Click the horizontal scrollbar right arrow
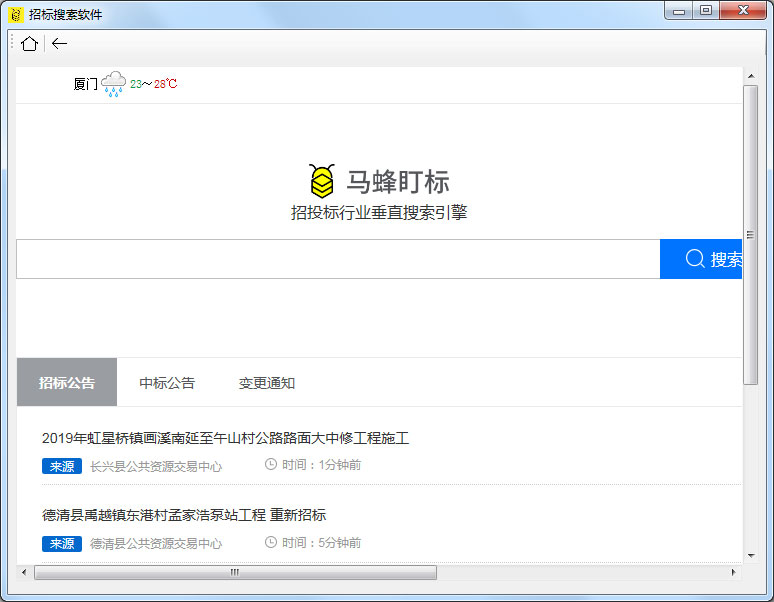This screenshot has width=774, height=602. [734, 572]
